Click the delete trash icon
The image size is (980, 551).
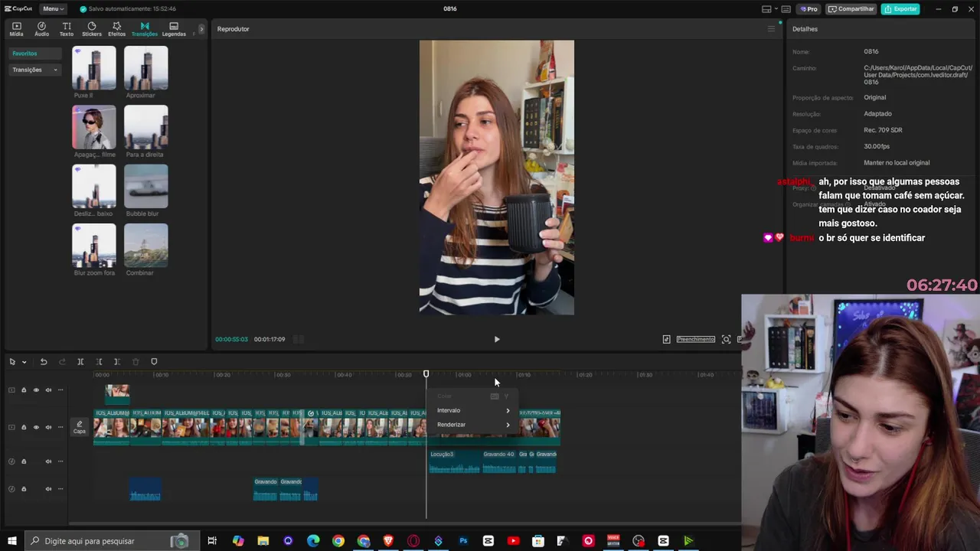click(x=136, y=362)
